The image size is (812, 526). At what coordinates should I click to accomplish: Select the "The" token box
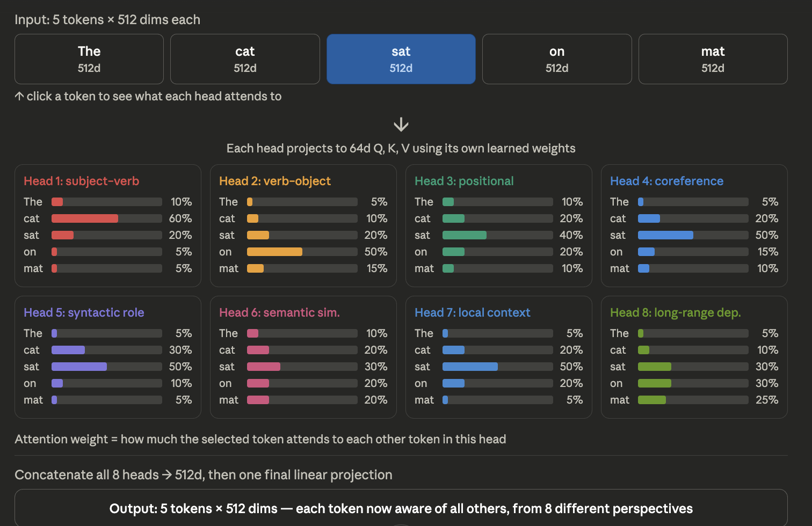pyautogui.click(x=89, y=59)
